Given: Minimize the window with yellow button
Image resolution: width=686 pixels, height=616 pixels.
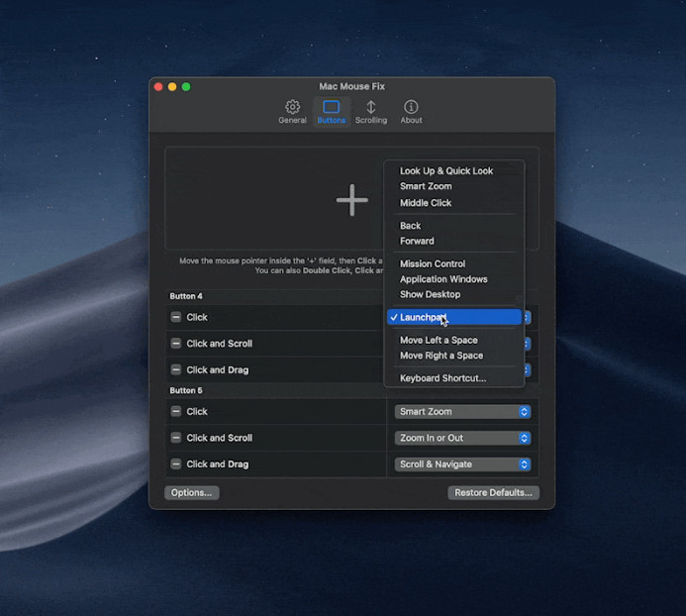Looking at the screenshot, I should tap(172, 87).
